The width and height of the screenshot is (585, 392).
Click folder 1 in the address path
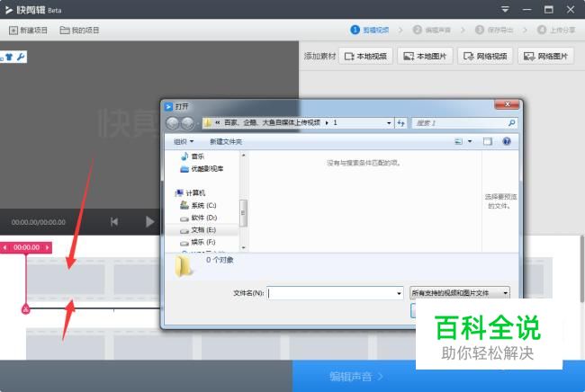pos(335,122)
